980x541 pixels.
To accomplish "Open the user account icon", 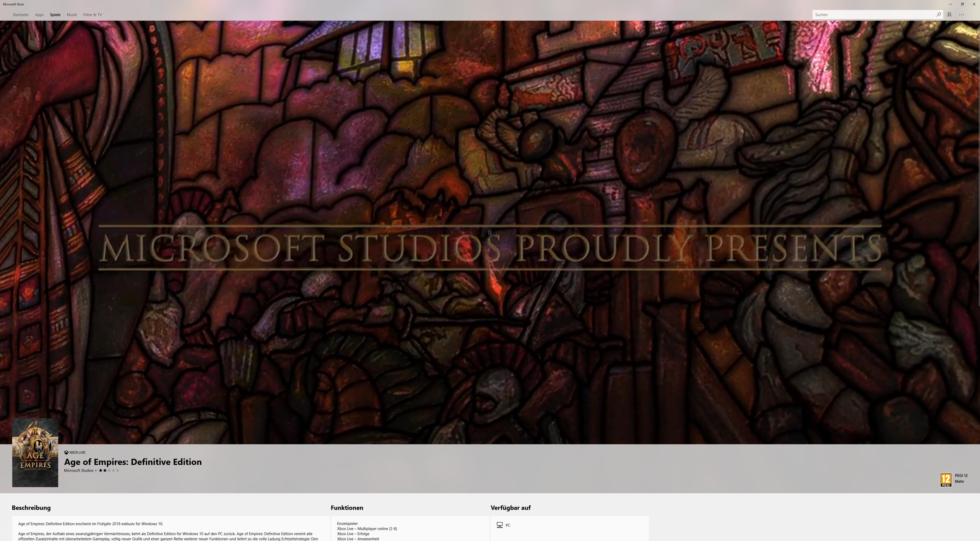I will [949, 15].
